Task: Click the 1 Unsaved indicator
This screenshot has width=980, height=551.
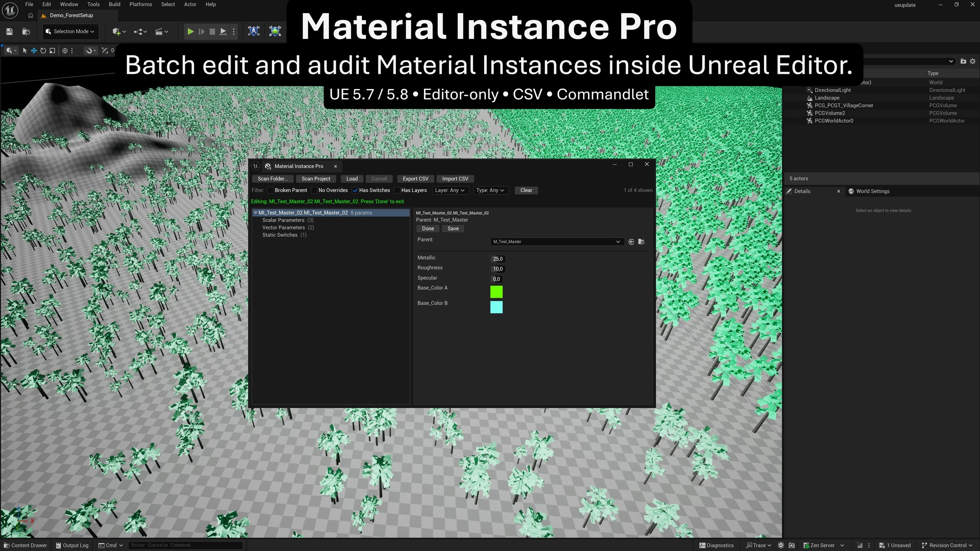Action: pyautogui.click(x=895, y=545)
